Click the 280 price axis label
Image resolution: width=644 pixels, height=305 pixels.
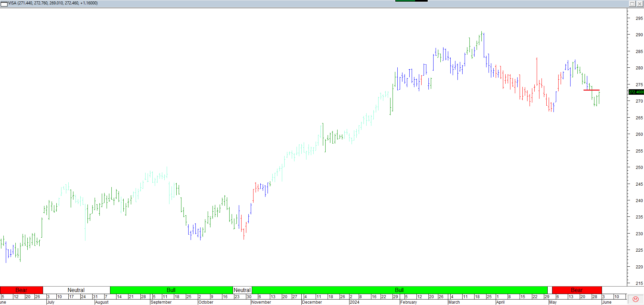coord(639,68)
